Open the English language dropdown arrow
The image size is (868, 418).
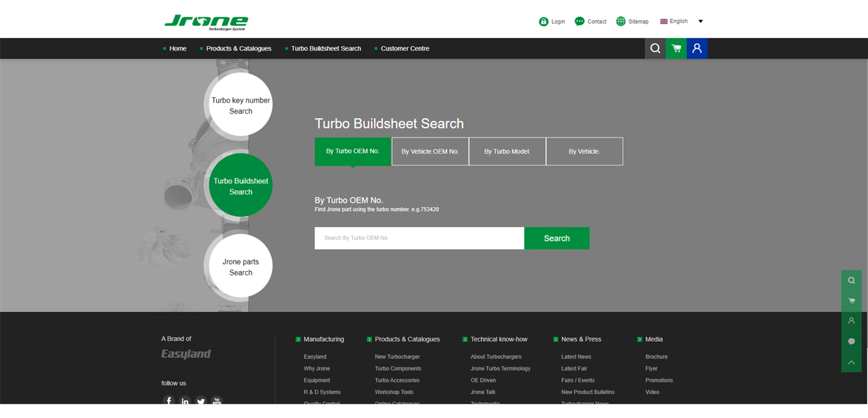(700, 22)
